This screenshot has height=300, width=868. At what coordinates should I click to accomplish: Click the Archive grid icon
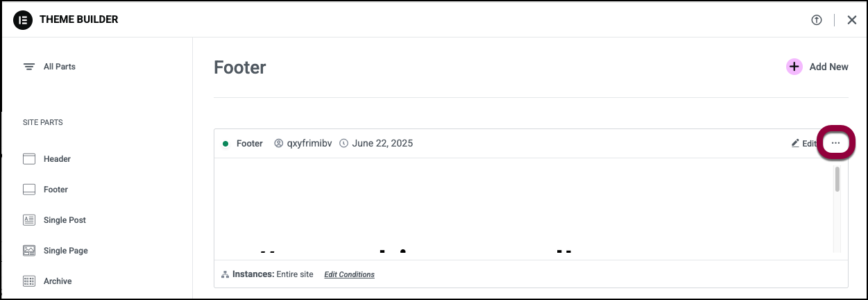[x=29, y=281]
